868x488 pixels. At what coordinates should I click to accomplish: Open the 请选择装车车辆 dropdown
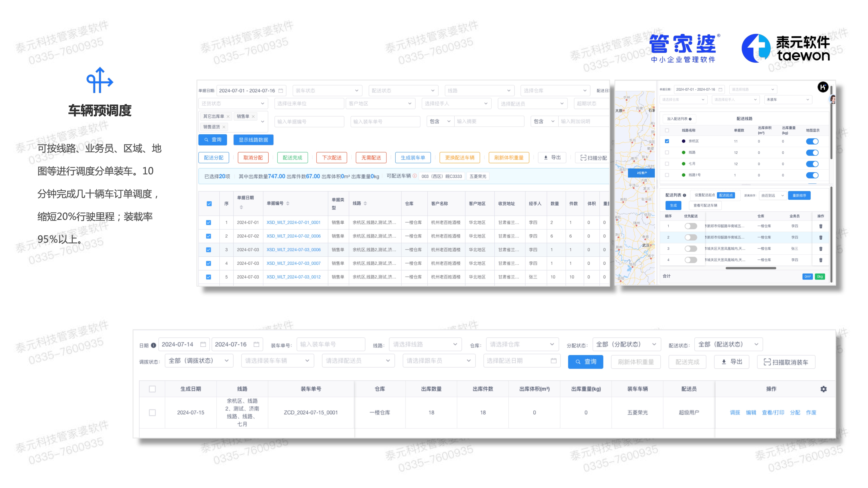coord(278,361)
